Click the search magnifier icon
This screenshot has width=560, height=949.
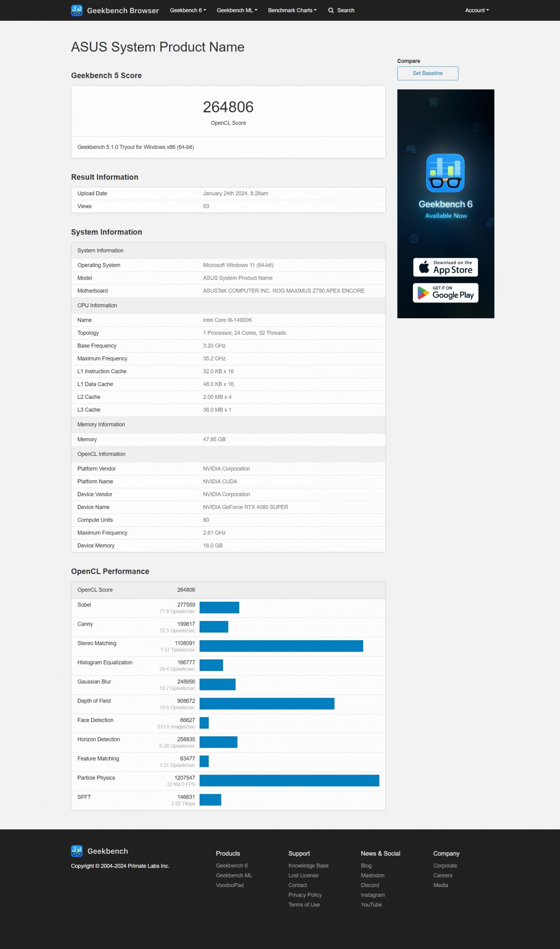pos(331,10)
